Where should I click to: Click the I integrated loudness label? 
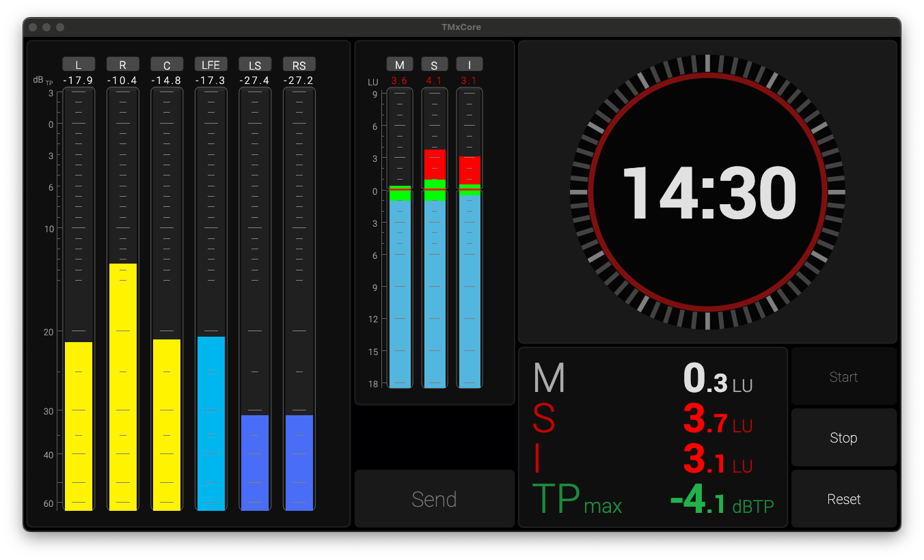click(x=470, y=65)
